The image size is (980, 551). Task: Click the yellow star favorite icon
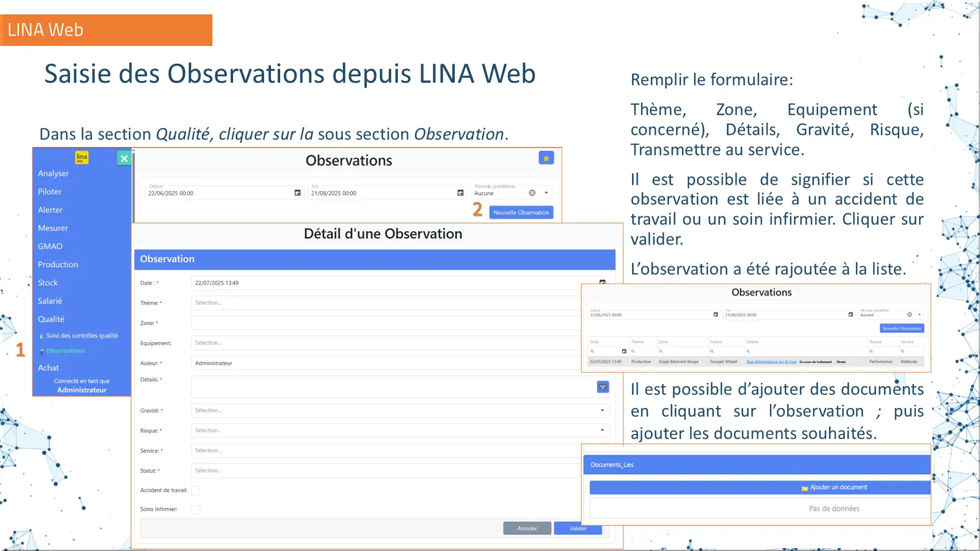pos(546,158)
